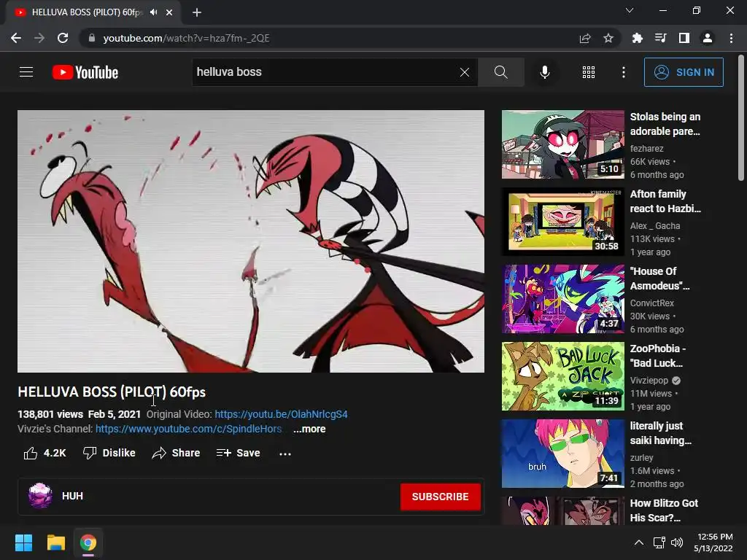Image resolution: width=747 pixels, height=560 pixels.
Task: Toggle the Chrome side panel
Action: (x=684, y=38)
